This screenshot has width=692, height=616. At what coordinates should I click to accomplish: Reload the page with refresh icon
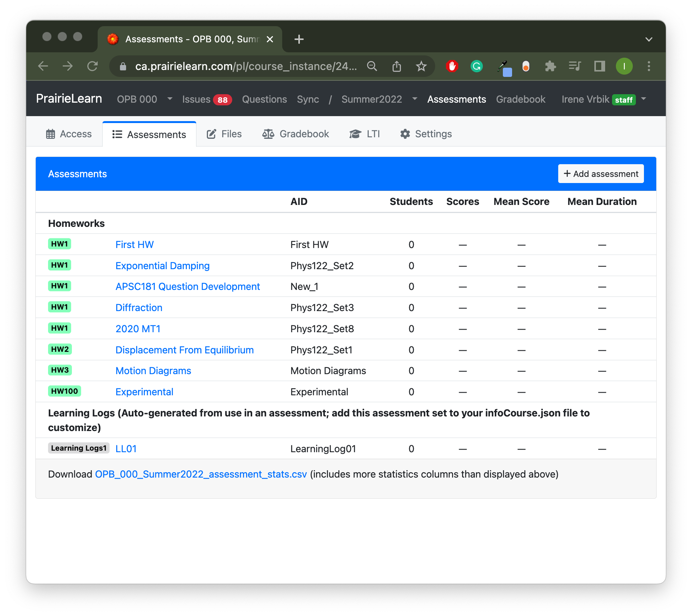[x=92, y=66]
